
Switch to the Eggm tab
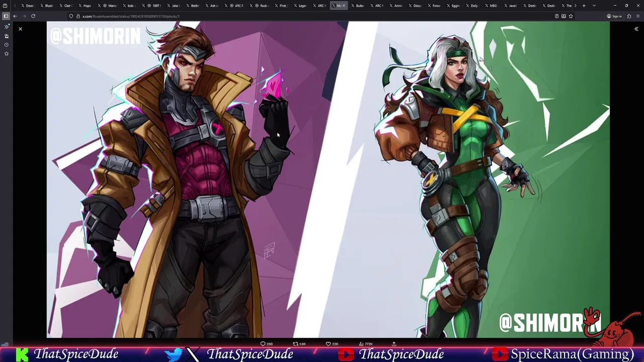pyautogui.click(x=453, y=6)
